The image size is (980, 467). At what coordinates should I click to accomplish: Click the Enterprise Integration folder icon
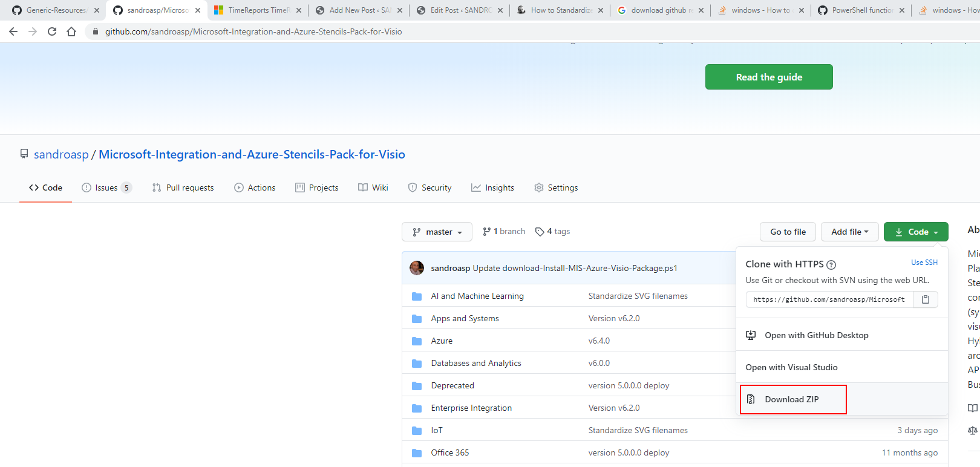417,408
